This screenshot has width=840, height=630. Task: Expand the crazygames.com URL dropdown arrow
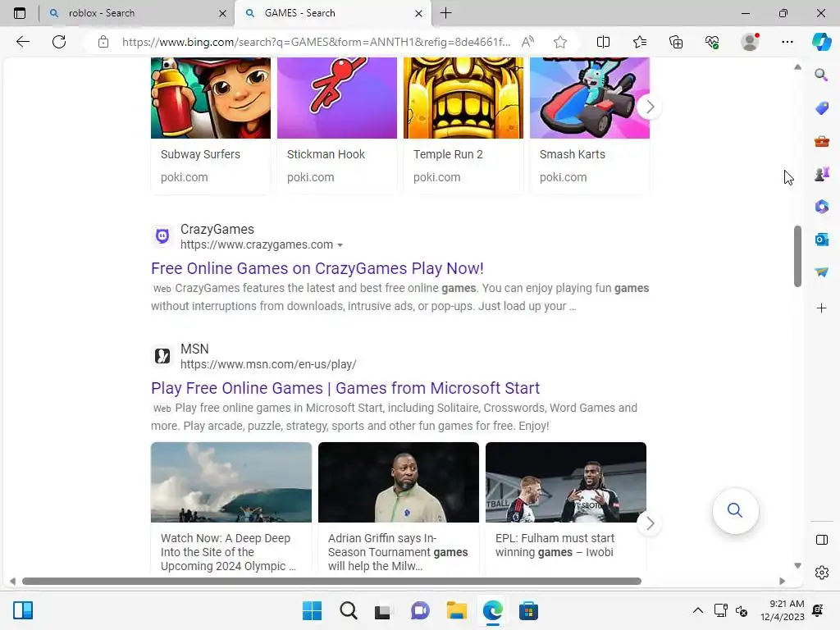coord(340,244)
